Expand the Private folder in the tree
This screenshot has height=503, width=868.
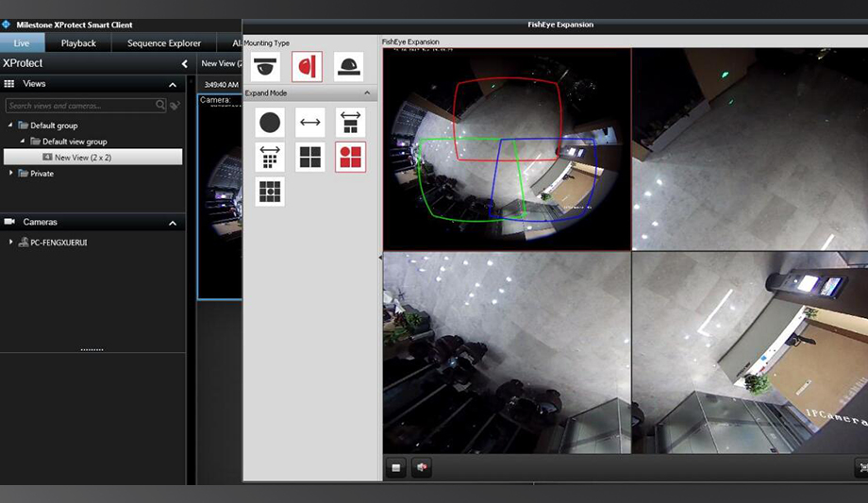pyautogui.click(x=11, y=174)
